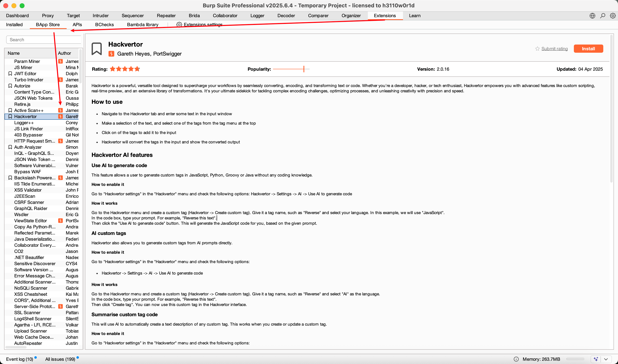Image resolution: width=618 pixels, height=364 pixels.
Task: Open the Repeater tab
Action: tap(166, 16)
